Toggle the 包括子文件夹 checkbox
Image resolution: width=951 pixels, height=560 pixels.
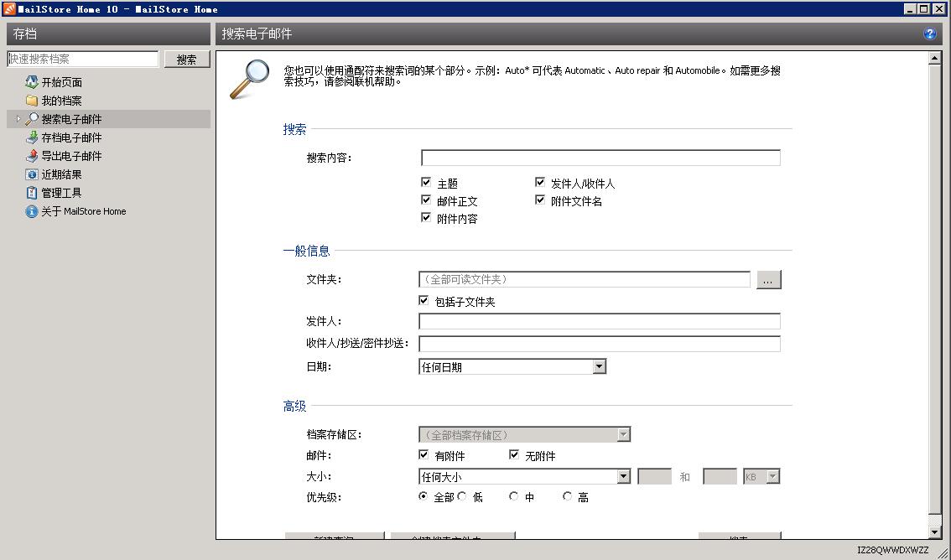point(424,300)
